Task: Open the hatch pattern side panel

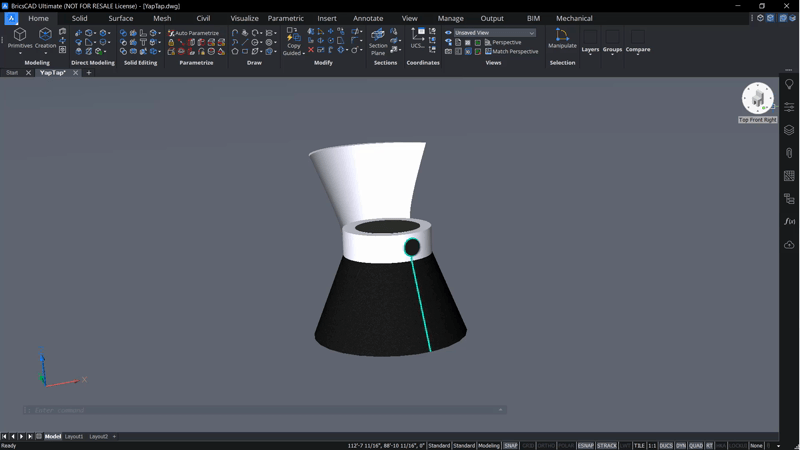Action: (789, 176)
